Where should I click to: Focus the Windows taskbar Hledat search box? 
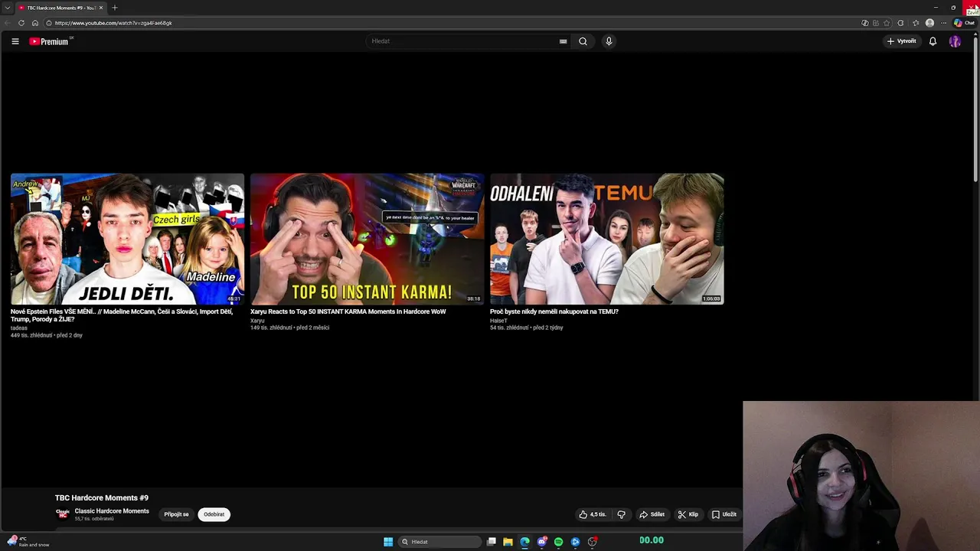[x=440, y=542]
